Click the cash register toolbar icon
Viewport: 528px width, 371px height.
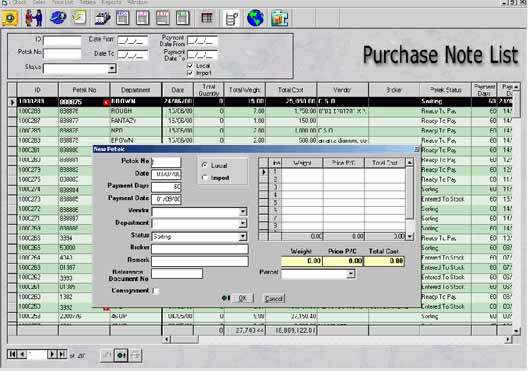[102, 18]
